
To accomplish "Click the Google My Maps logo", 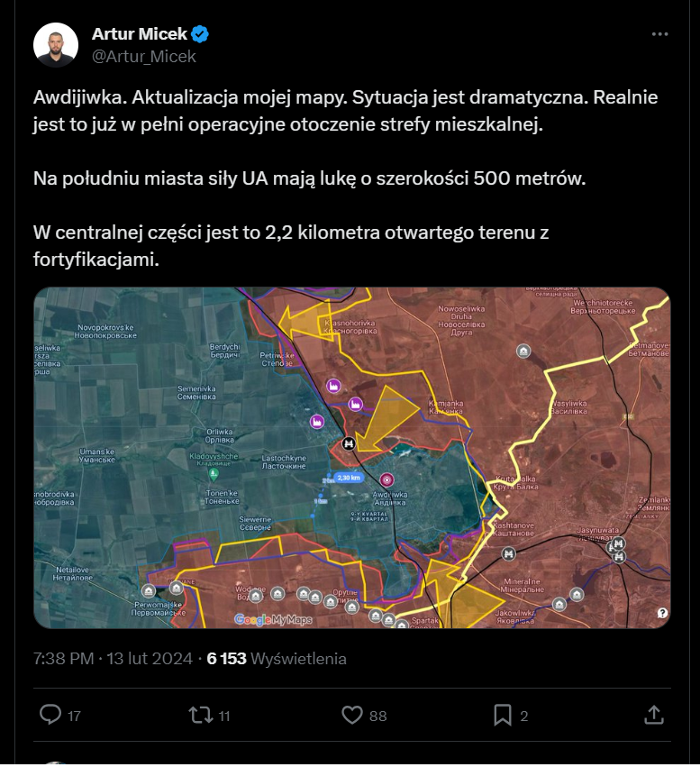I will click(273, 619).
